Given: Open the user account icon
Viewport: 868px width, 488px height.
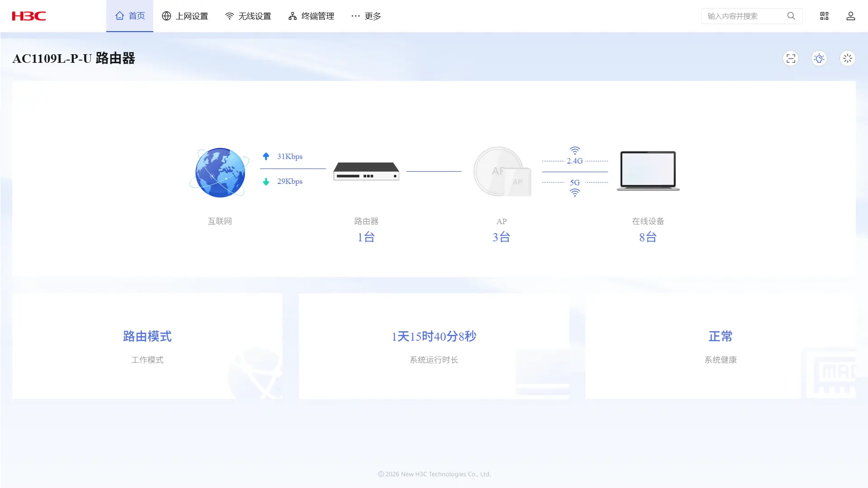Looking at the screenshot, I should pos(850,16).
